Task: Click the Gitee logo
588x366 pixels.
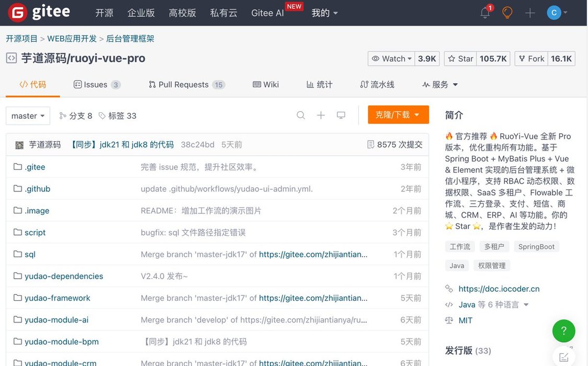Action: pyautogui.click(x=40, y=13)
